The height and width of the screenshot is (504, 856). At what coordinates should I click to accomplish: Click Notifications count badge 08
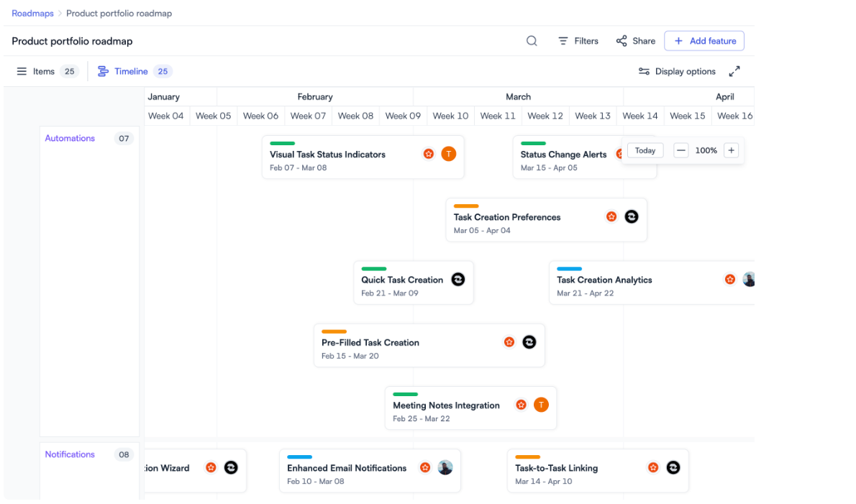point(124,455)
